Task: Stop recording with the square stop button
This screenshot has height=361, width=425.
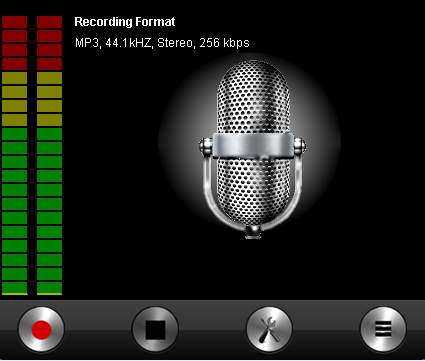Action: point(155,330)
